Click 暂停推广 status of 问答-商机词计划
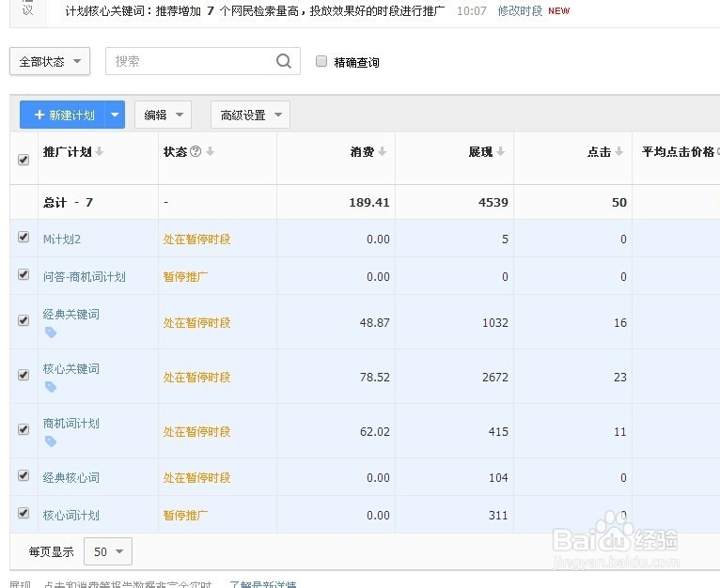Image resolution: width=720 pixels, height=588 pixels. 185,277
